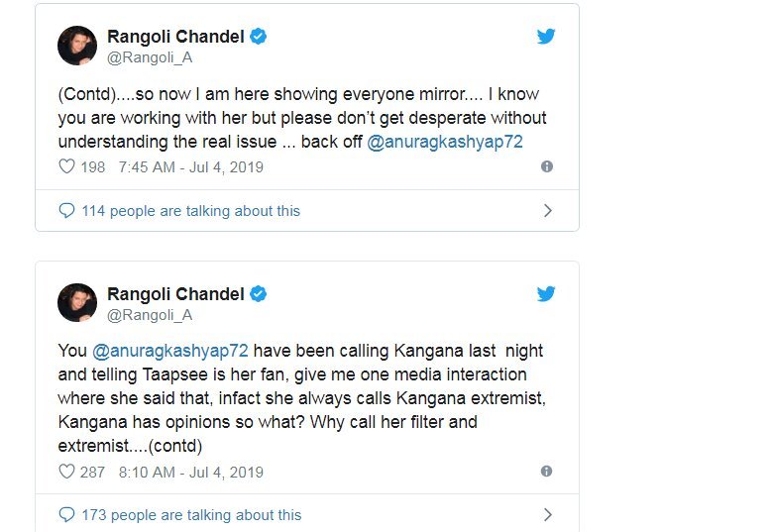Click the verified badge in first tweet
Viewport: 773px width, 532px height.
pyautogui.click(x=258, y=37)
